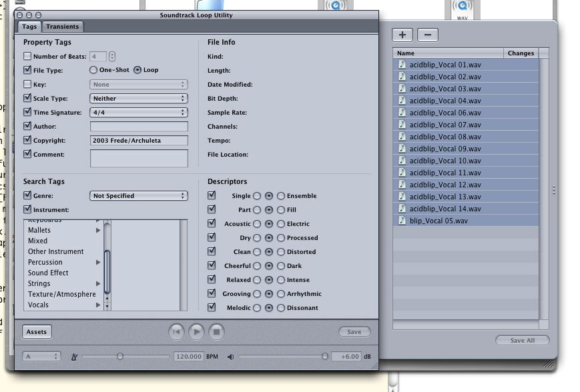Screen dimensions: 580x392
Task: Click the 120.000 BPM tempo field
Action: coord(188,357)
